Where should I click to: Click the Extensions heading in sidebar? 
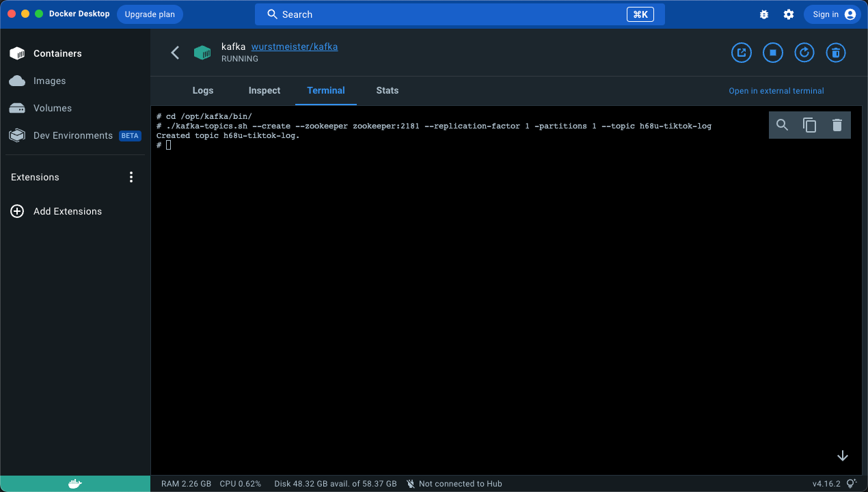35,177
